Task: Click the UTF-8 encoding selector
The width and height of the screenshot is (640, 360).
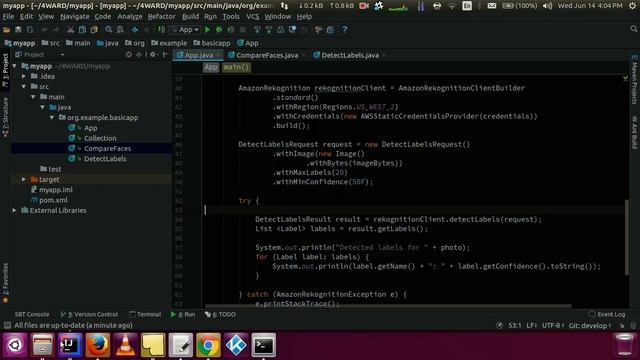Action: (x=553, y=325)
